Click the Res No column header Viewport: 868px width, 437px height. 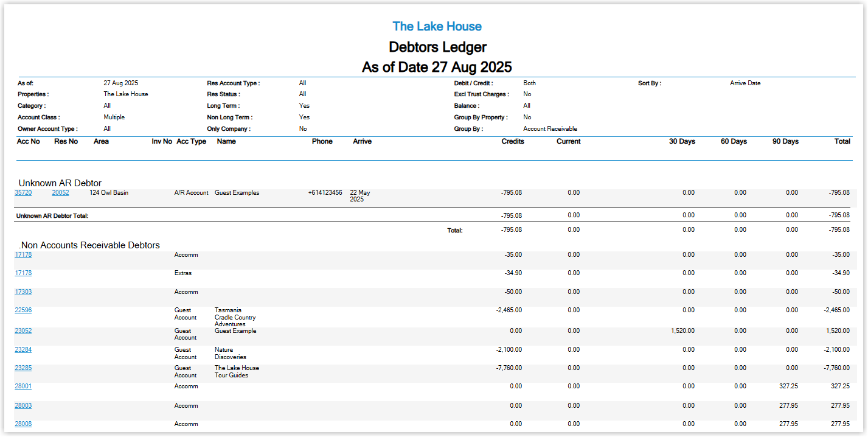[66, 141]
